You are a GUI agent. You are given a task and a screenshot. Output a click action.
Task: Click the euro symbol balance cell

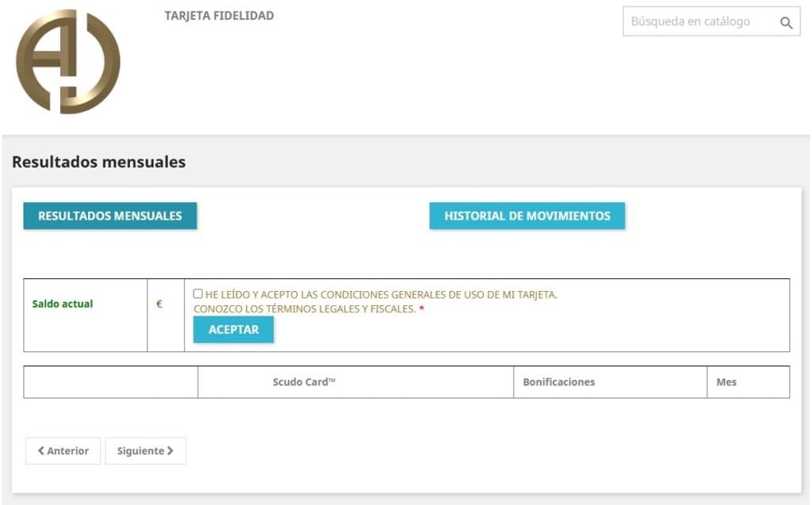pyautogui.click(x=159, y=304)
